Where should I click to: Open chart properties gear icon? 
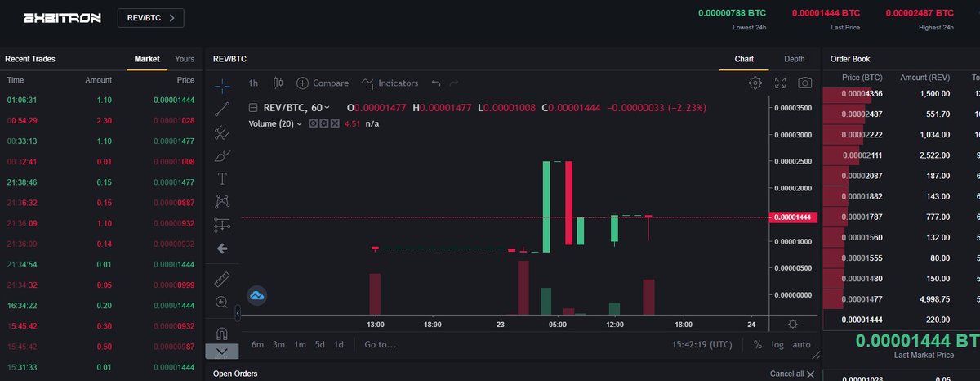coord(755,83)
